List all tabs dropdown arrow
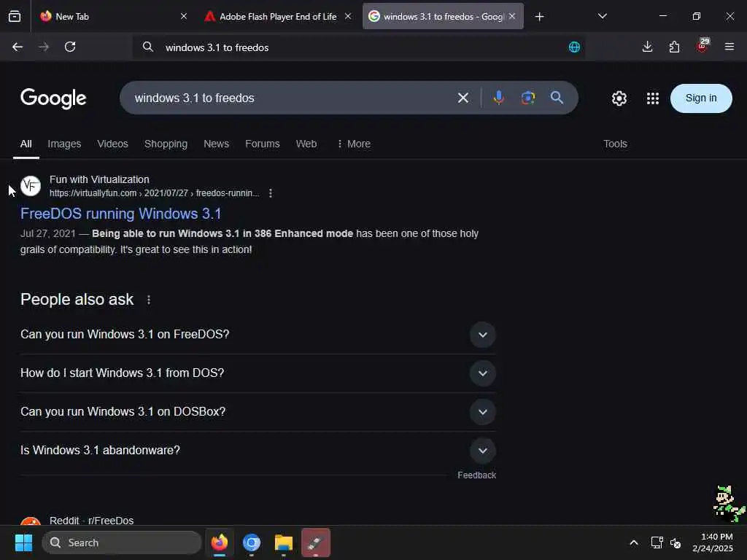Viewport: 747px width, 560px height. coord(602,16)
